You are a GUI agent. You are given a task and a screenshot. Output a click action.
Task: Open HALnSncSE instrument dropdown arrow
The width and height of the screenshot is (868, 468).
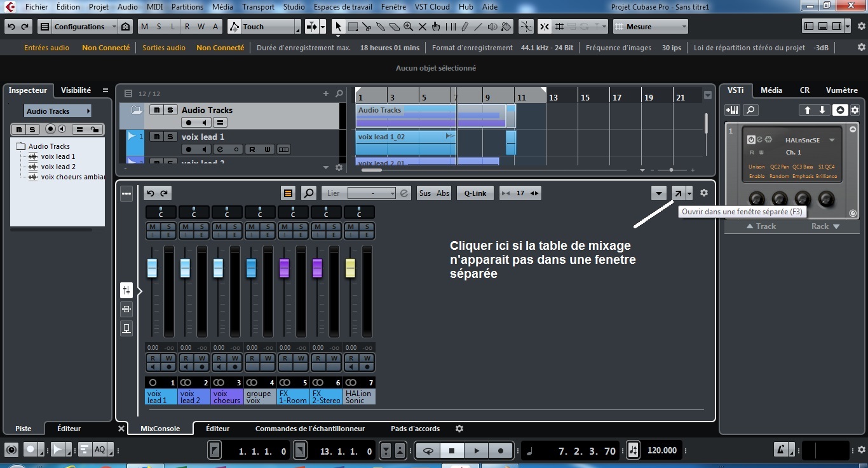pos(832,140)
